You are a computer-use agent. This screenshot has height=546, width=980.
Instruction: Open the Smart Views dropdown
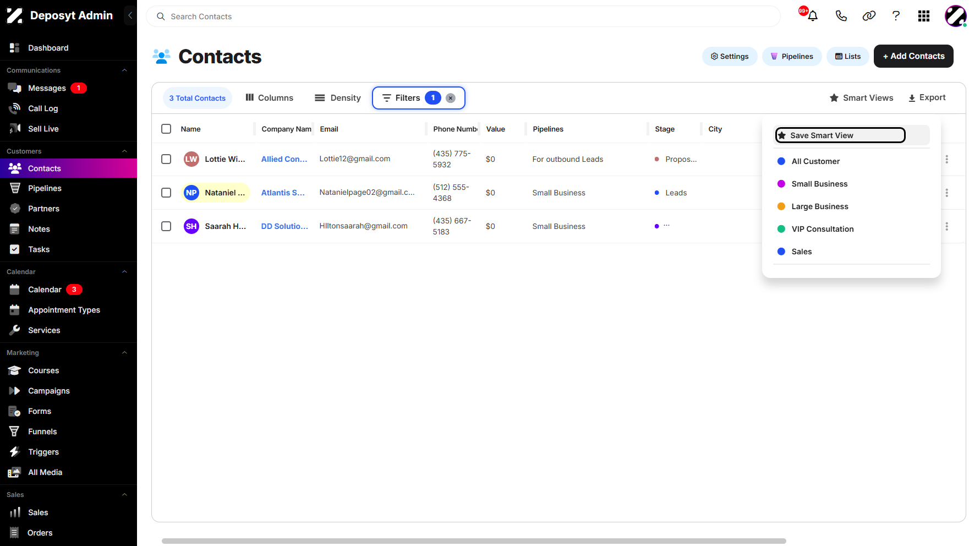[x=862, y=98]
